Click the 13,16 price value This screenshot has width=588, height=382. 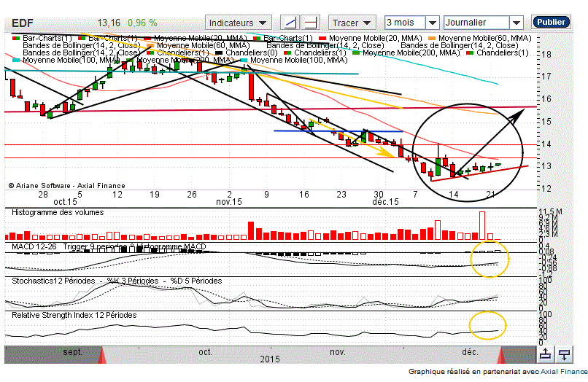(x=109, y=23)
